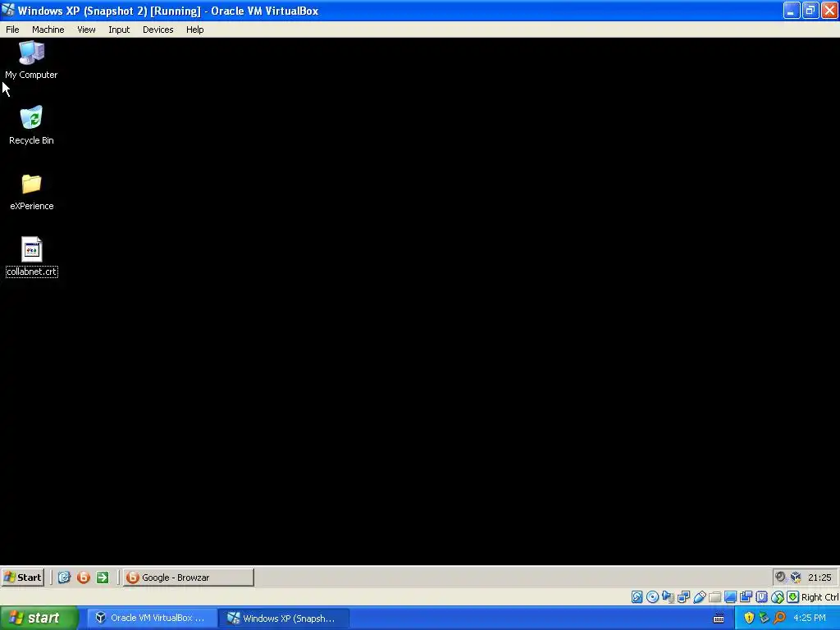Open the Machine menu

(x=48, y=30)
